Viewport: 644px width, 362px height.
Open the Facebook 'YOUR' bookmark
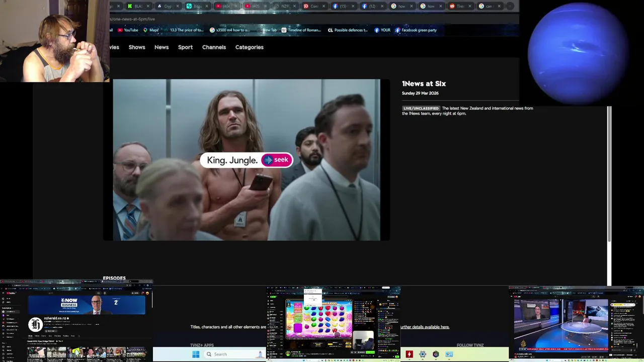pyautogui.click(x=382, y=30)
